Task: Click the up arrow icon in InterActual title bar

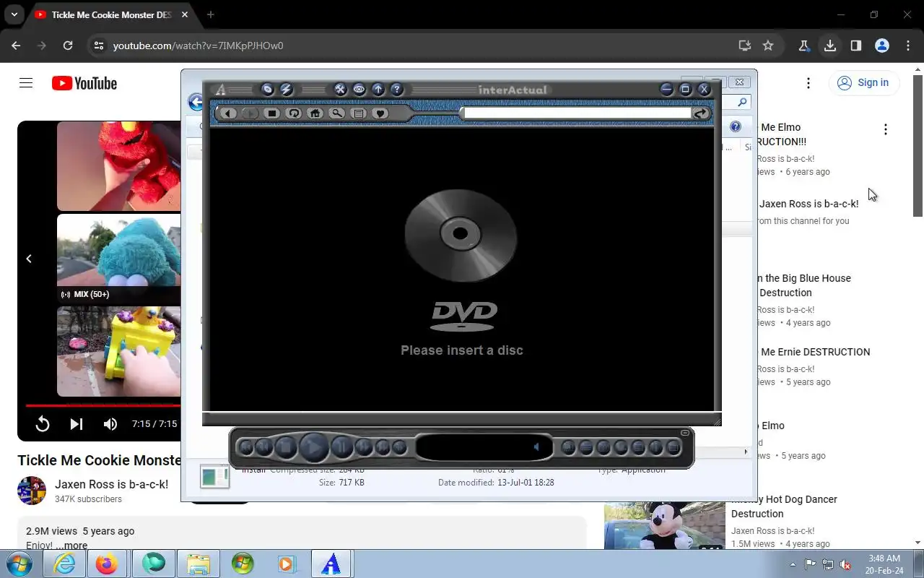Action: coord(378,90)
